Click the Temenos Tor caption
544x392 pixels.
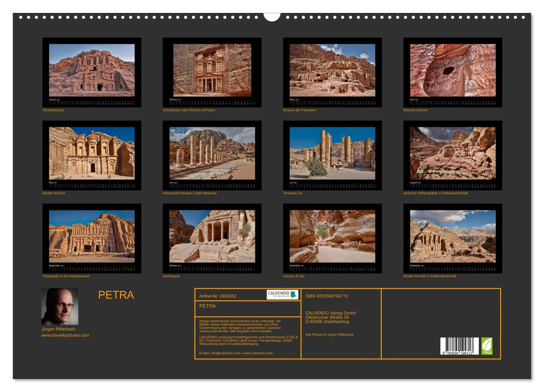pyautogui.click(x=293, y=193)
